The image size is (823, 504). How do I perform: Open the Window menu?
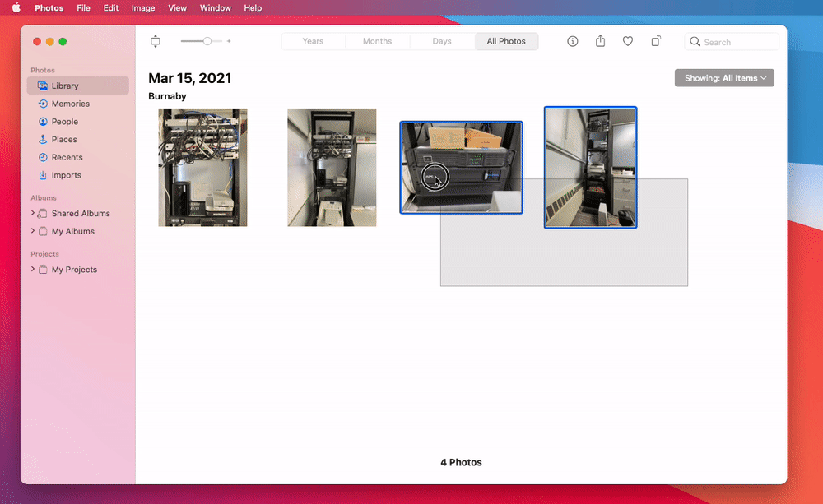click(215, 8)
